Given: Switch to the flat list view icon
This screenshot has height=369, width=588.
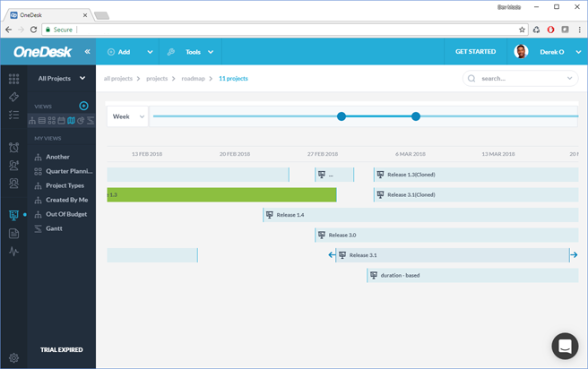Looking at the screenshot, I should 42,121.
